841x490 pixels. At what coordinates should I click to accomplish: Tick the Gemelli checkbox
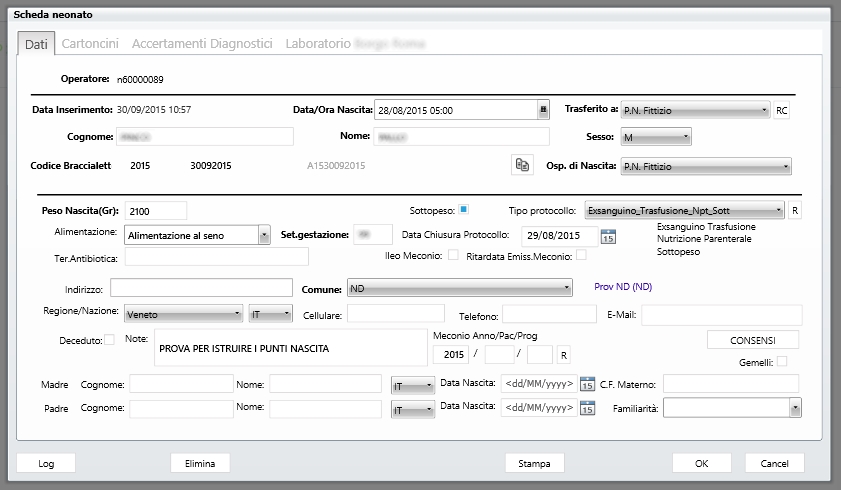pos(783,361)
